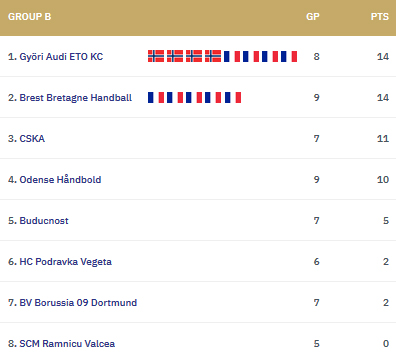Click the last French flag in Brest row
Screen dimensions: 396x361
click(x=233, y=97)
